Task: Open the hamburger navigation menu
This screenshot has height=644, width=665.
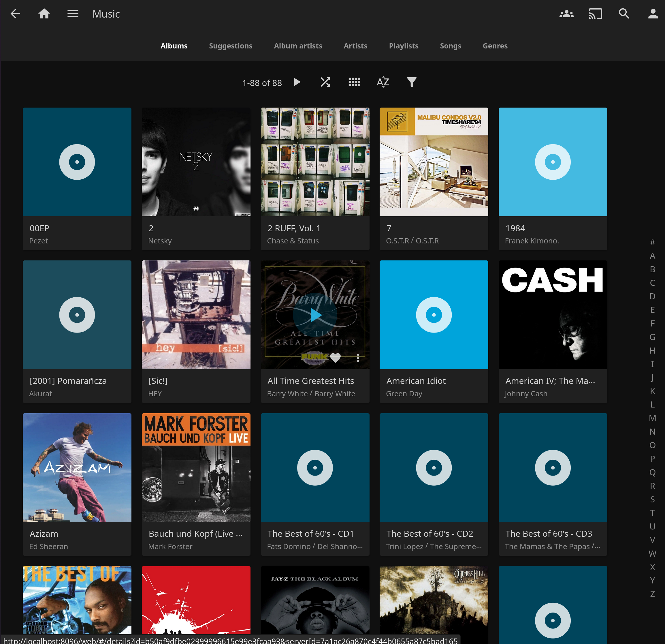Action: pyautogui.click(x=73, y=14)
